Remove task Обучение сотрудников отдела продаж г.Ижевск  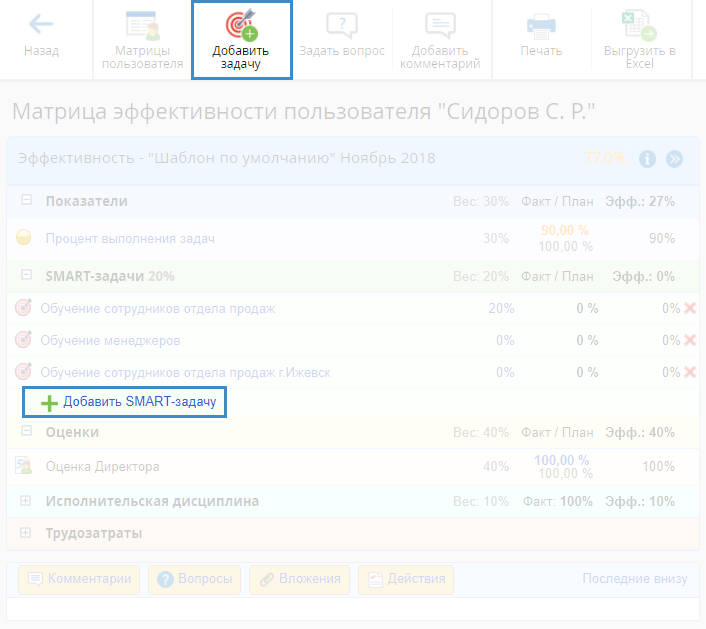point(690,373)
